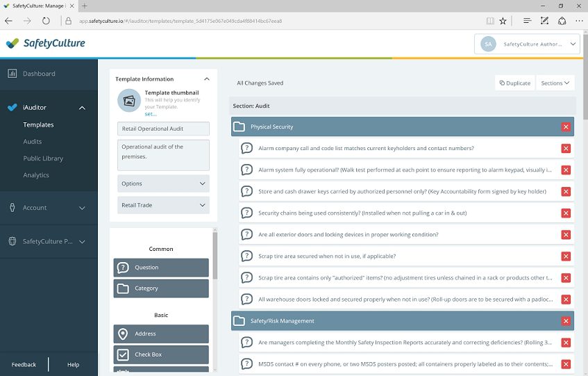This screenshot has width=588, height=376.
Task: Open the Retail Trade industry dropdown
Action: click(x=163, y=206)
